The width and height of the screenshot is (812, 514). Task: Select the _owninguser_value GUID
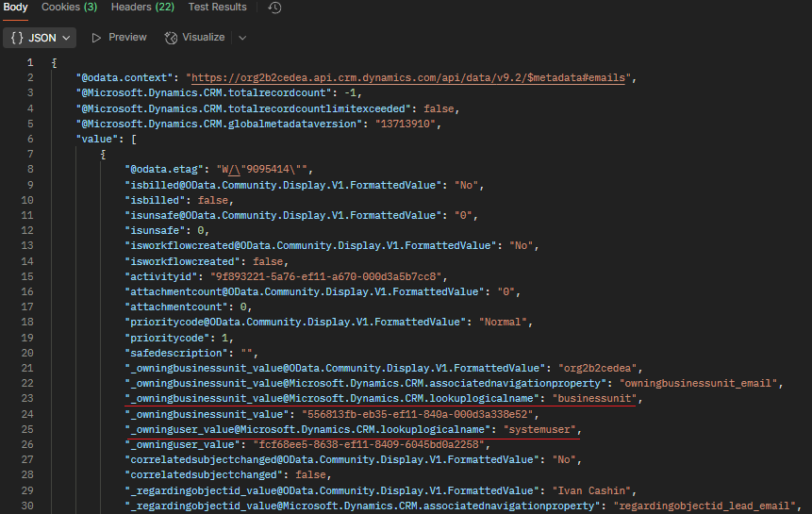pyautogui.click(x=368, y=444)
